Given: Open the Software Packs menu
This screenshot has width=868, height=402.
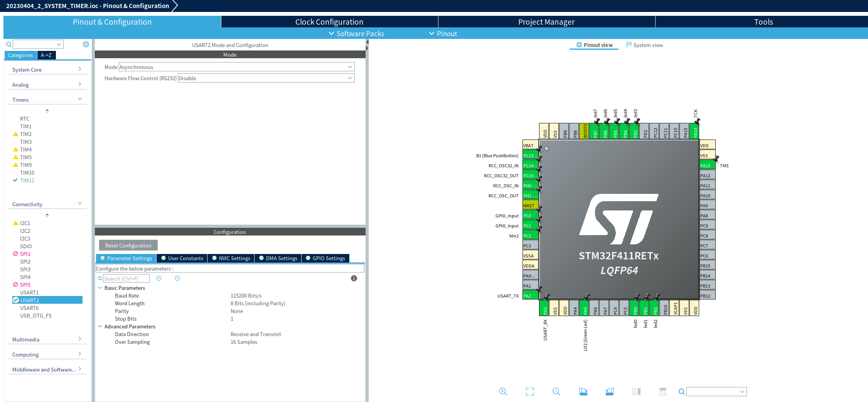Looking at the screenshot, I should point(356,34).
